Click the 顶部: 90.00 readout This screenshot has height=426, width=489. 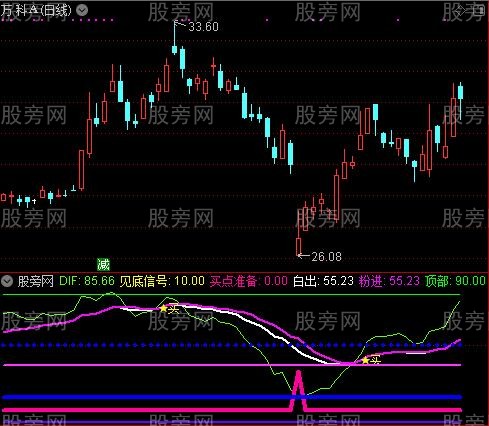click(x=455, y=281)
